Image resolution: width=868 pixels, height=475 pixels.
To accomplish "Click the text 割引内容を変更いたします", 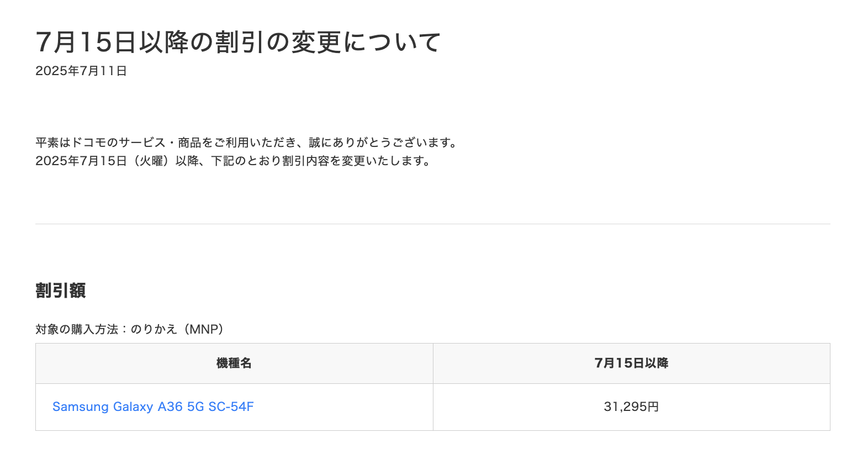I will coord(353,161).
